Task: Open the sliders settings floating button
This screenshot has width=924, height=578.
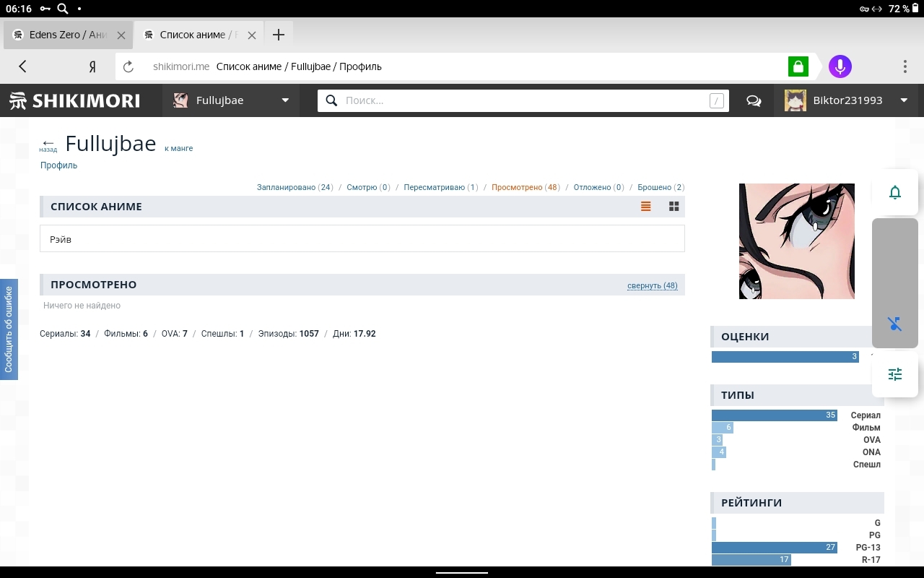Action: click(x=894, y=374)
